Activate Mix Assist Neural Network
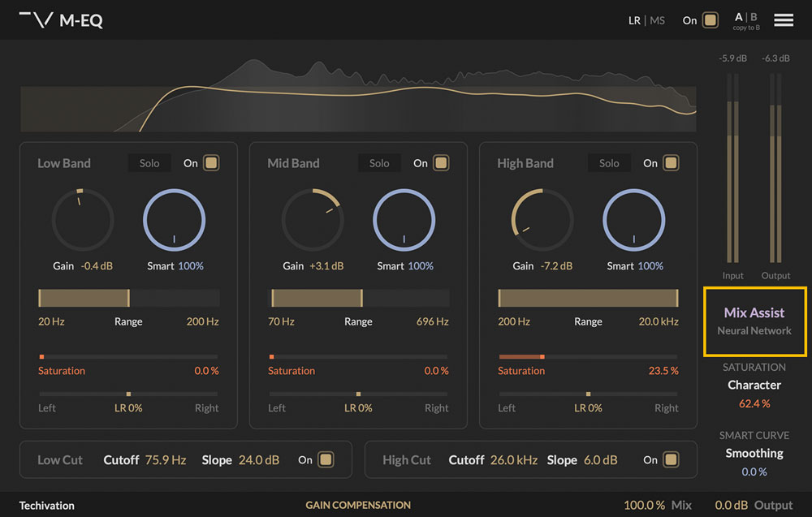This screenshot has height=517, width=812. pyautogui.click(x=754, y=321)
